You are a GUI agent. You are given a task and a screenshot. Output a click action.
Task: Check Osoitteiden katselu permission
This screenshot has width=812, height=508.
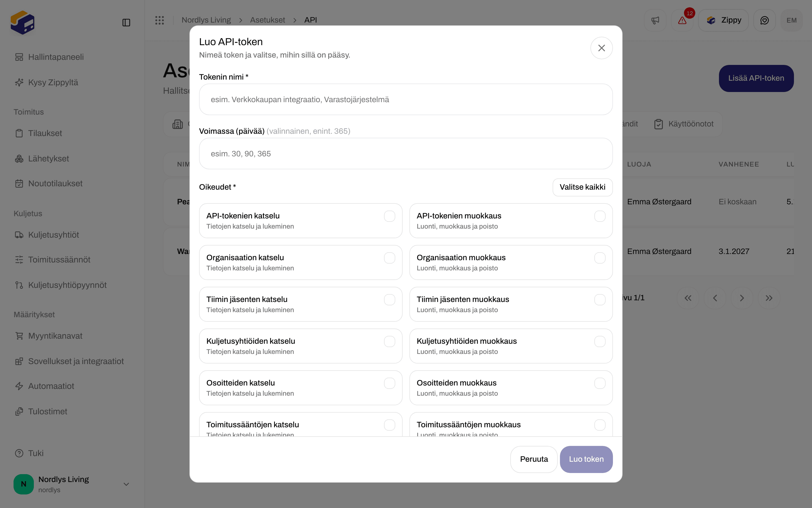(389, 383)
